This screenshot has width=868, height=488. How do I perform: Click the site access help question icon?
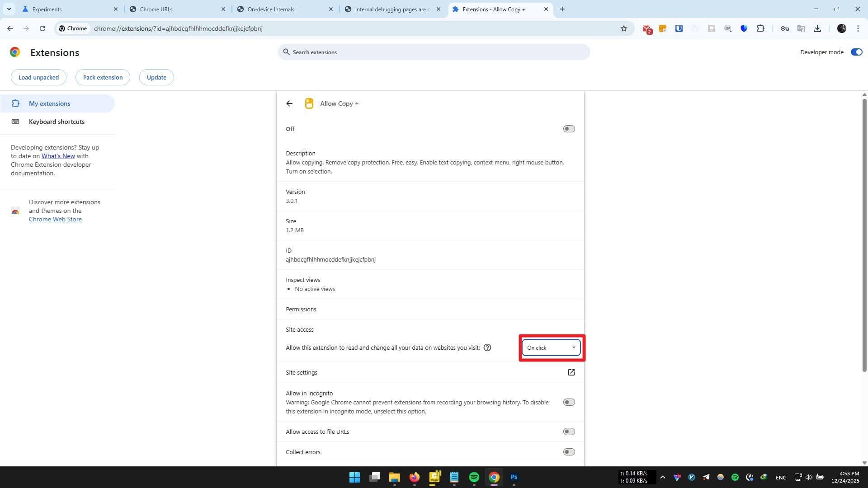pyautogui.click(x=487, y=347)
